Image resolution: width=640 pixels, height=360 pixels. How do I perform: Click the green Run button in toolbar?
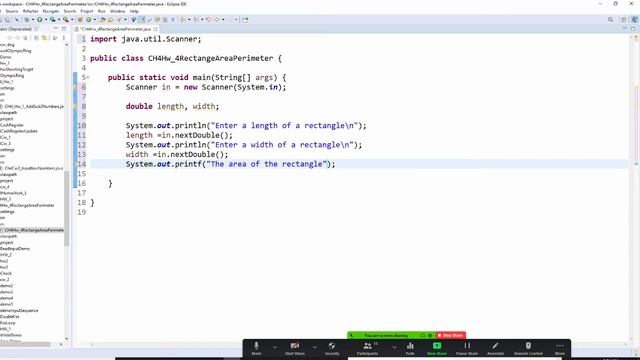coord(40,20)
